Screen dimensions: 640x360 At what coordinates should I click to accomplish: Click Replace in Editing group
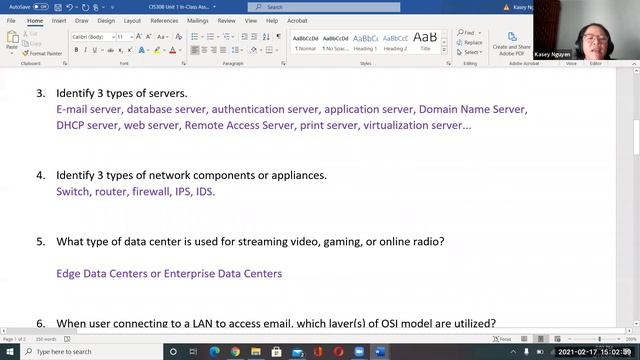(x=469, y=42)
